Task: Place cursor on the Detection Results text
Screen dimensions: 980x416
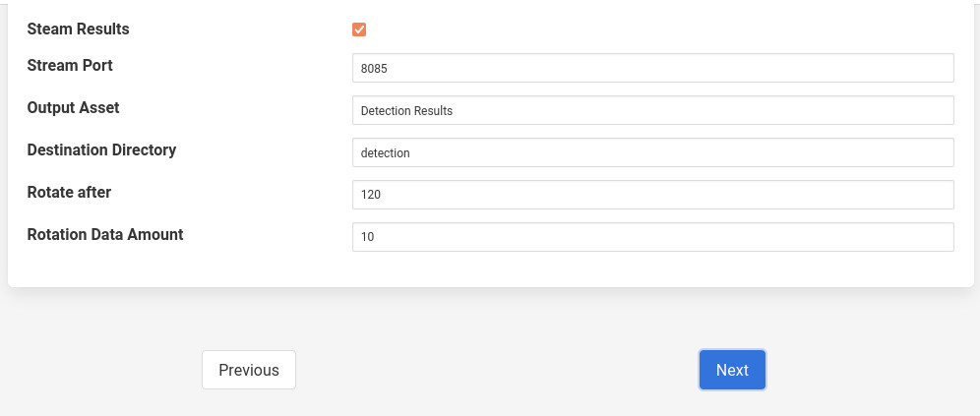Action: (x=406, y=111)
